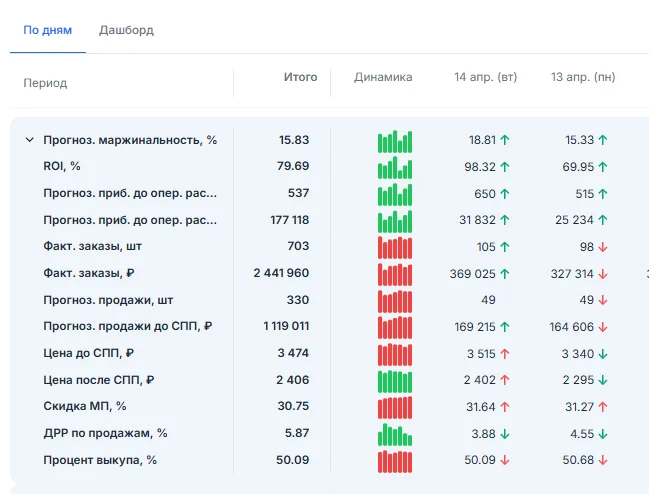Image resolution: width=649 pixels, height=494 pixels.
Task: Switch to the Дашборд tab
Action: [126, 30]
